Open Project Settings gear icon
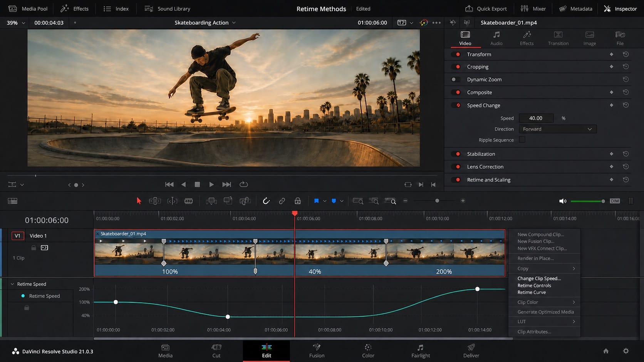Screen dimensions: 644x362 pyautogui.click(x=626, y=351)
